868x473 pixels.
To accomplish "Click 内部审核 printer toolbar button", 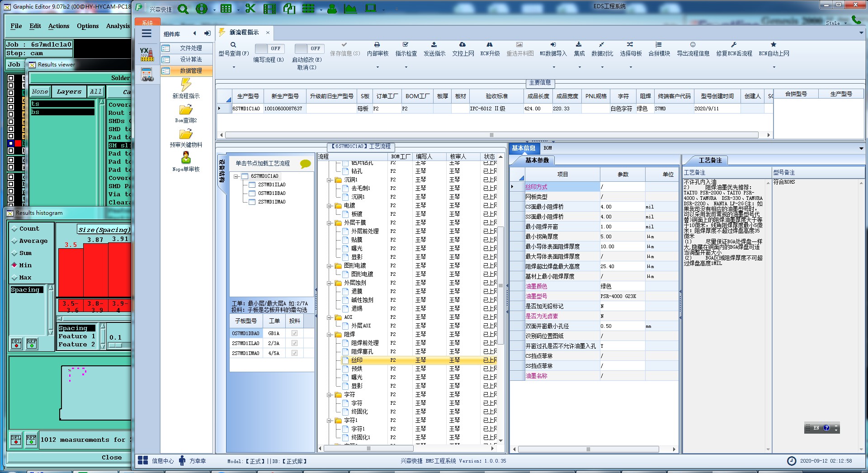I will click(x=377, y=49).
